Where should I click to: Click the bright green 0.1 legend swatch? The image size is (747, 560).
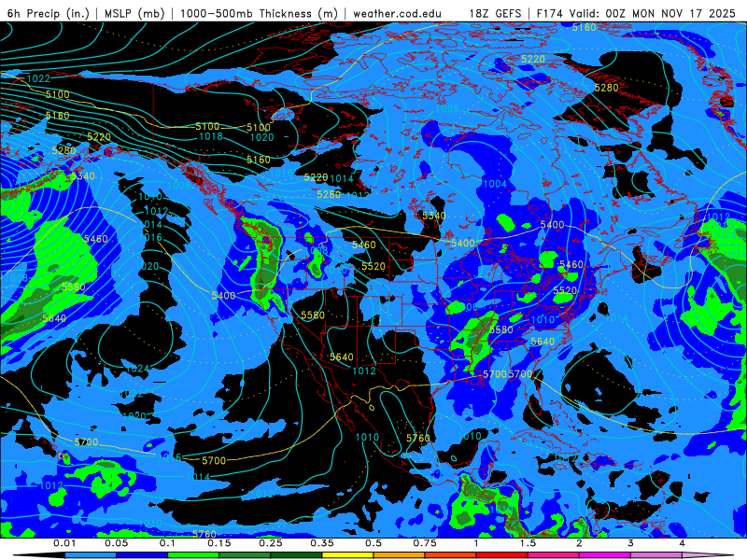click(x=193, y=555)
